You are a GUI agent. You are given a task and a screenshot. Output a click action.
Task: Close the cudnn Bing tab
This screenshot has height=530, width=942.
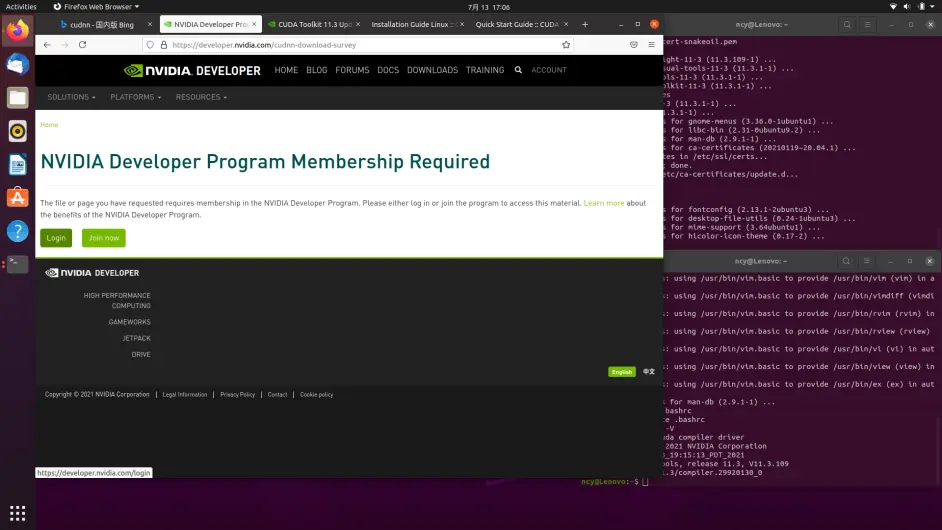[150, 25]
